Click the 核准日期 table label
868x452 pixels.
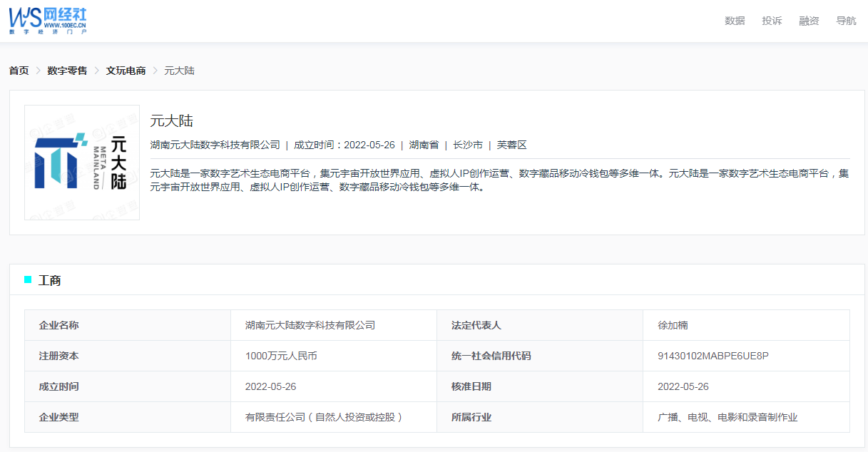coord(471,386)
